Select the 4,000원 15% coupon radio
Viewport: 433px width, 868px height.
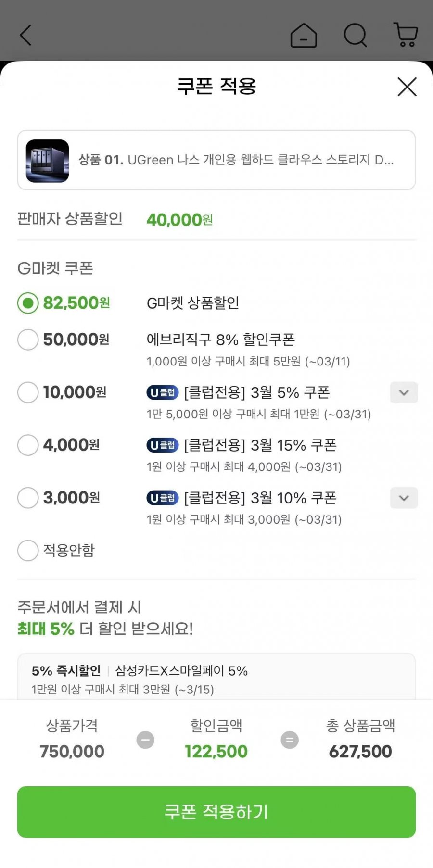point(28,445)
